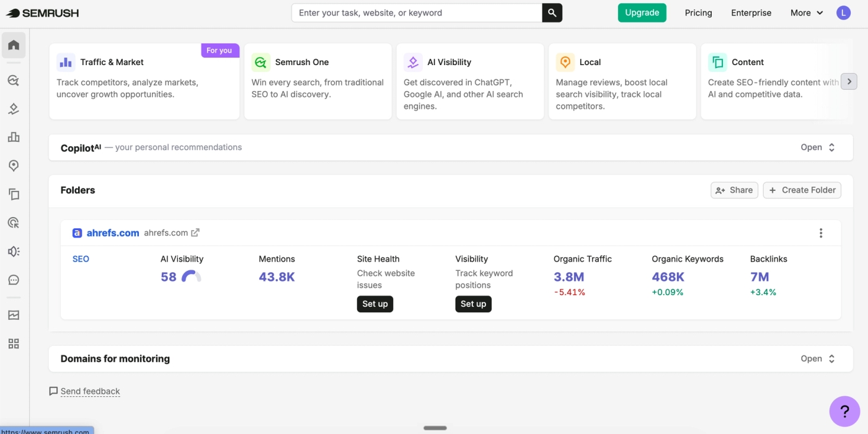Click the Local card pin icon
The width and height of the screenshot is (868, 434).
(565, 62)
